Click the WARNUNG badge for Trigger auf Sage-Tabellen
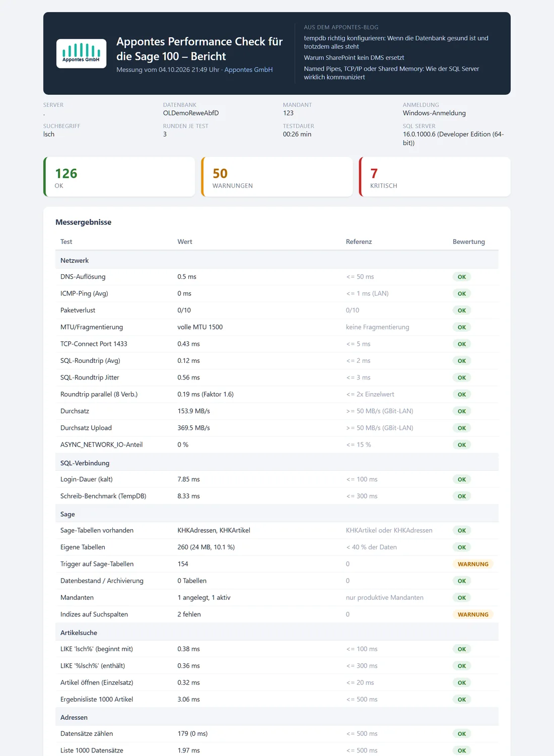Image resolution: width=554 pixels, height=756 pixels. [473, 564]
